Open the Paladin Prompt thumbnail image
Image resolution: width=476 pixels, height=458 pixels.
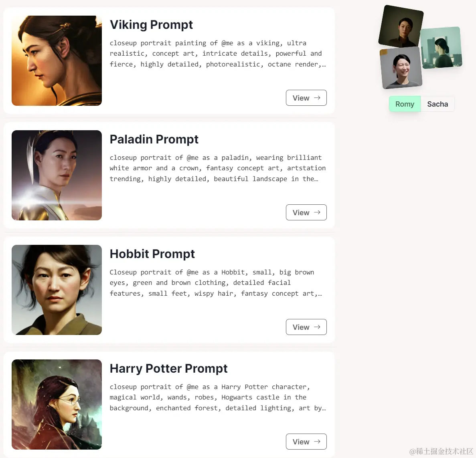click(x=57, y=176)
